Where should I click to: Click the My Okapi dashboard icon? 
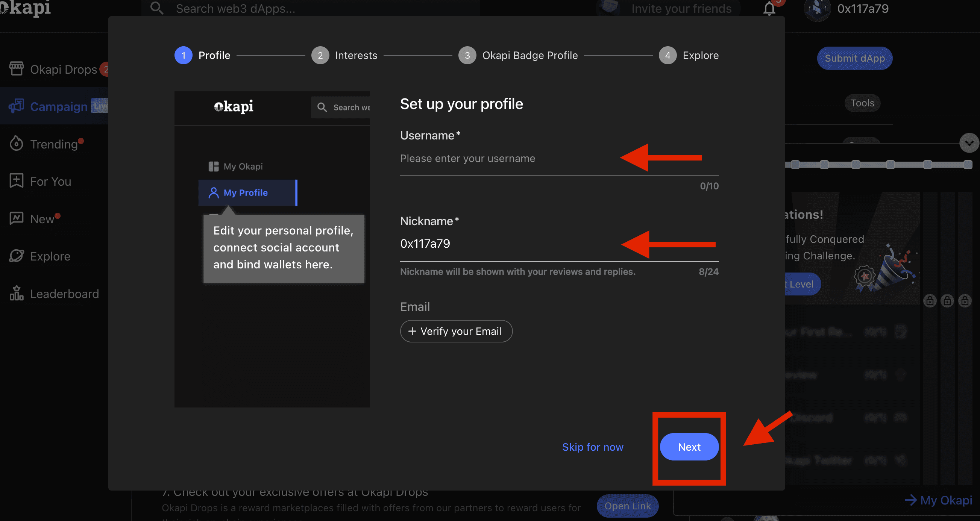coord(214,167)
